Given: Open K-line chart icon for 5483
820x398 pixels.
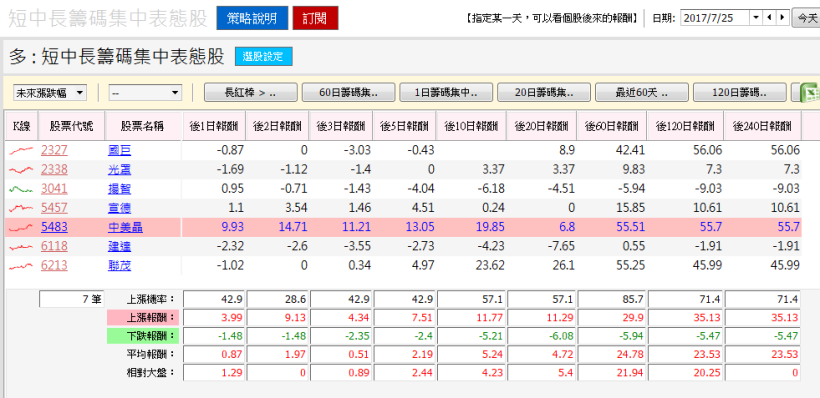Looking at the screenshot, I should click(21, 228).
